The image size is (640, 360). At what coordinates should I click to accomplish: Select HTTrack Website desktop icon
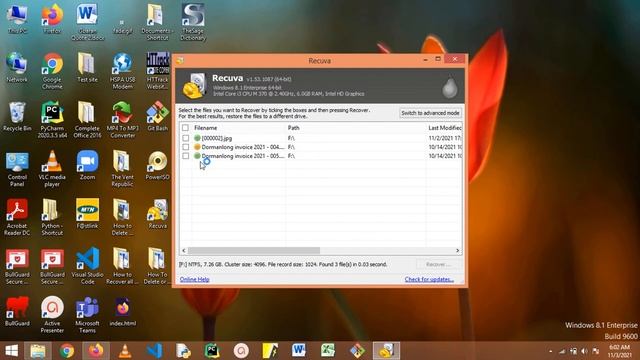click(x=158, y=71)
